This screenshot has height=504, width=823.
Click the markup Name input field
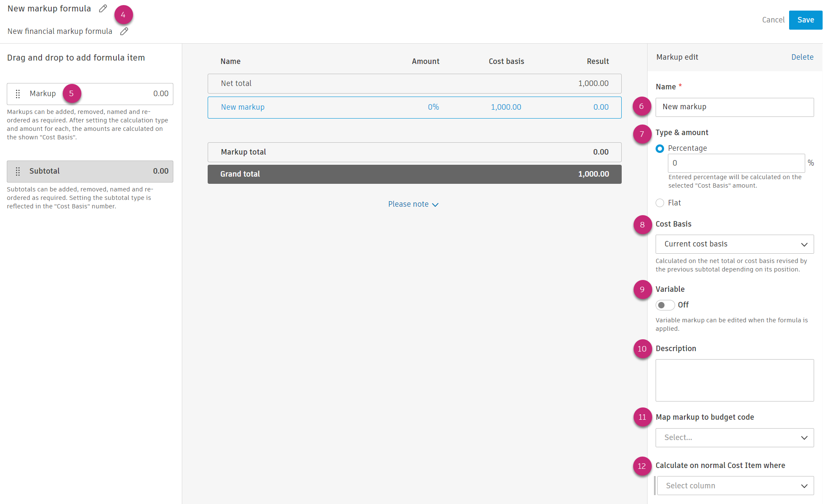(734, 107)
